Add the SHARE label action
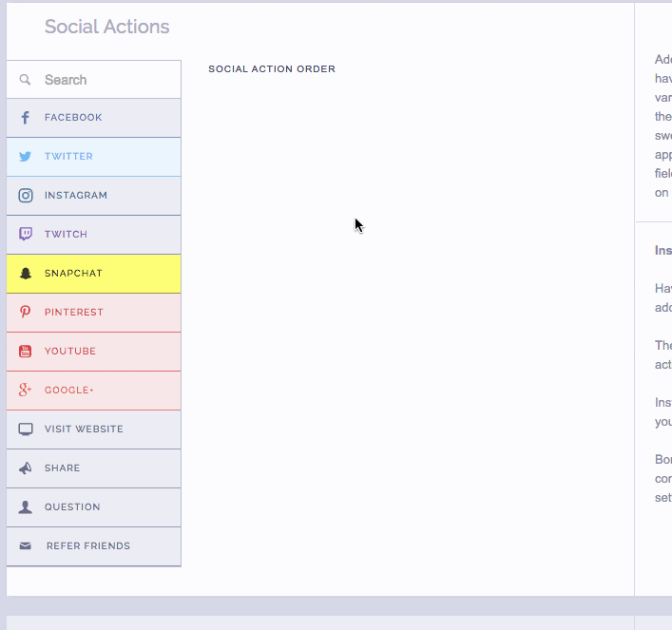 click(x=62, y=468)
